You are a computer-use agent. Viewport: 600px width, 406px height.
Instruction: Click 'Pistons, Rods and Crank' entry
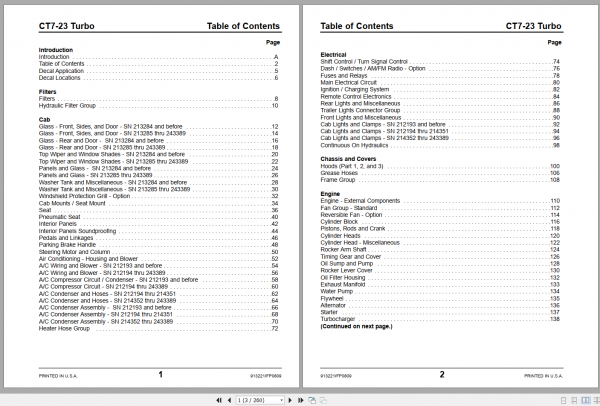click(x=353, y=229)
